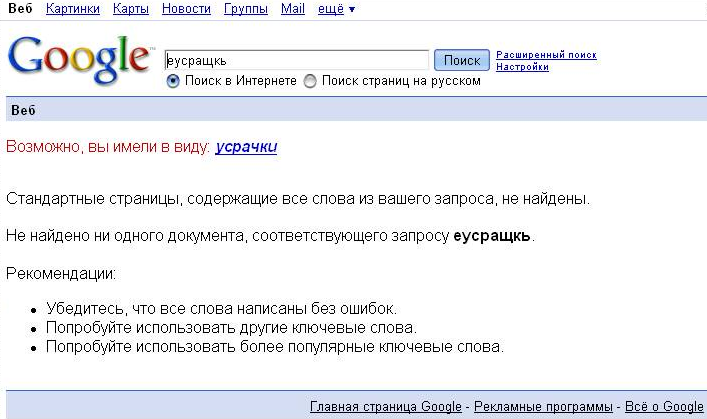Click the Поиск button
This screenshot has height=419, width=707.
click(462, 60)
